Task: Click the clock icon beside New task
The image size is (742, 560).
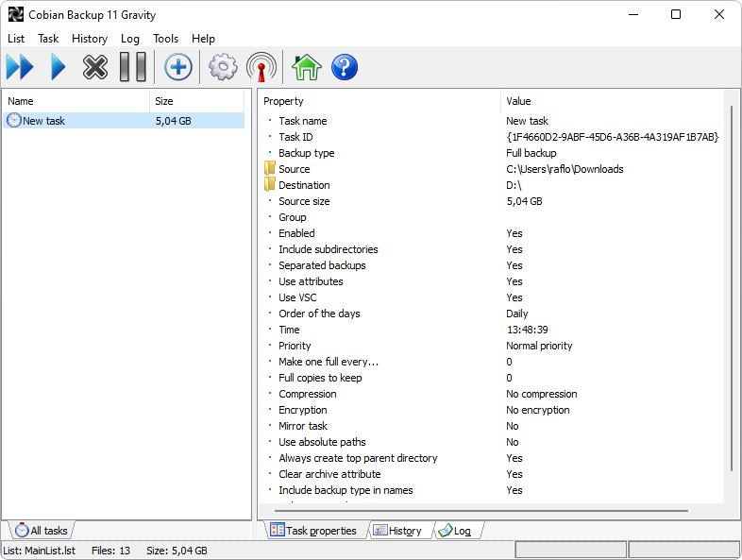Action: pos(14,121)
